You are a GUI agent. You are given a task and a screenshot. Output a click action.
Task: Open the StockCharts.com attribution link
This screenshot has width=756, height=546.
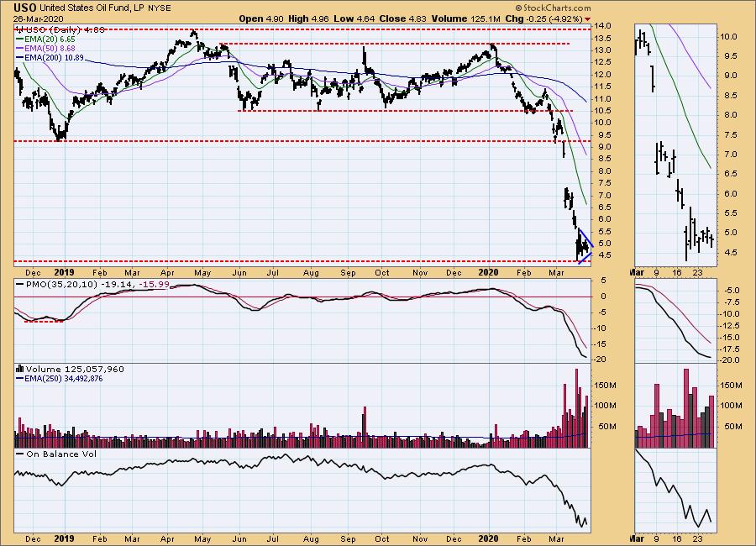553,8
